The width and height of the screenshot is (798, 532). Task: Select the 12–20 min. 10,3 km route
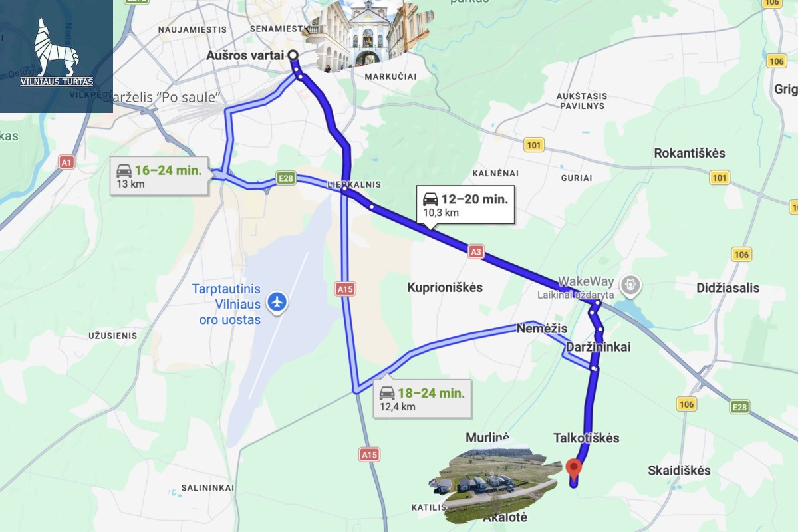[x=465, y=205]
